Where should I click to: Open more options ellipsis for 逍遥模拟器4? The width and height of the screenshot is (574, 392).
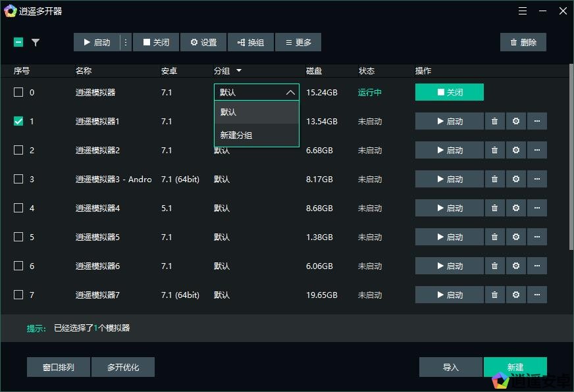tap(536, 208)
